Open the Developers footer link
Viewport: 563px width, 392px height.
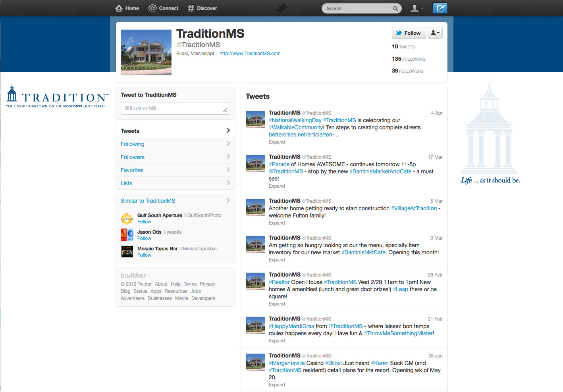click(x=203, y=298)
